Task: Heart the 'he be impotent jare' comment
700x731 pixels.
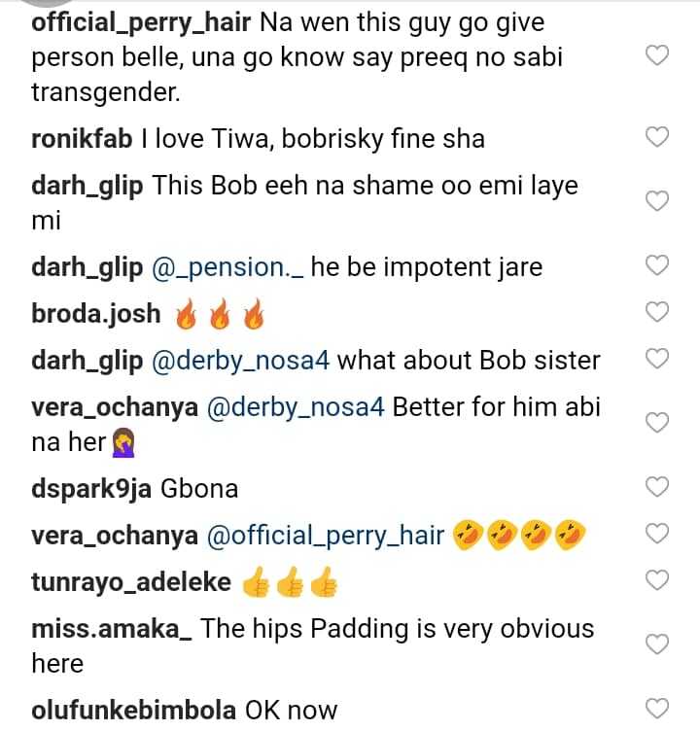Action: [657, 265]
